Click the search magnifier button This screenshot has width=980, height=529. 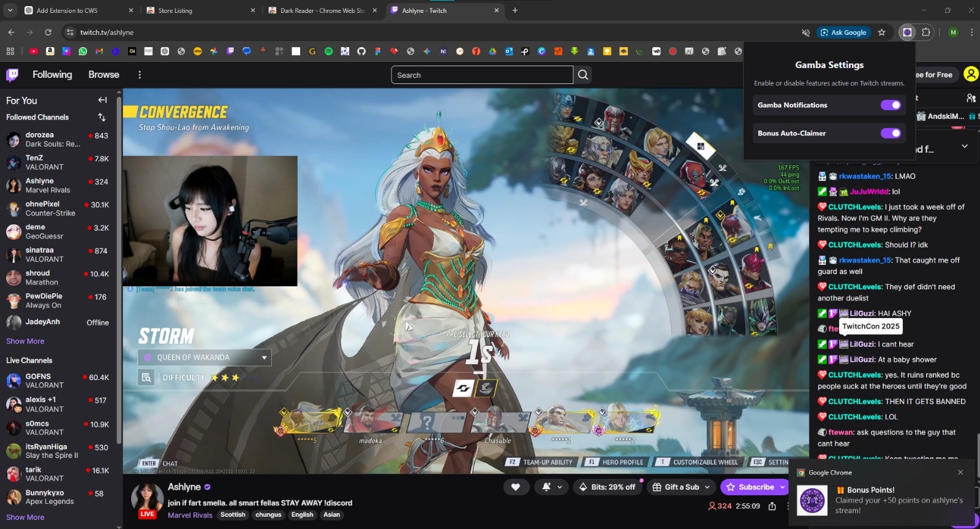click(x=583, y=75)
